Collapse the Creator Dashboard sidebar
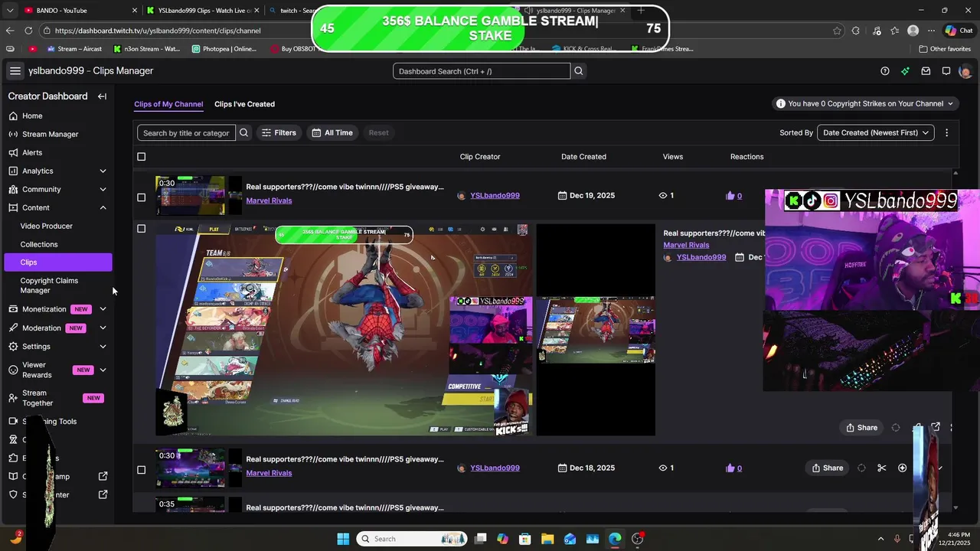Image resolution: width=980 pixels, height=551 pixels. (102, 96)
